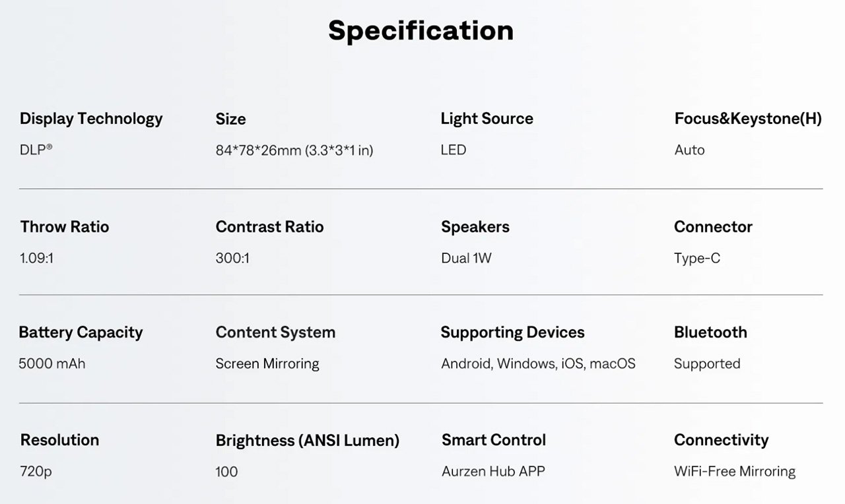Click the Contrast Ratio label

(269, 227)
